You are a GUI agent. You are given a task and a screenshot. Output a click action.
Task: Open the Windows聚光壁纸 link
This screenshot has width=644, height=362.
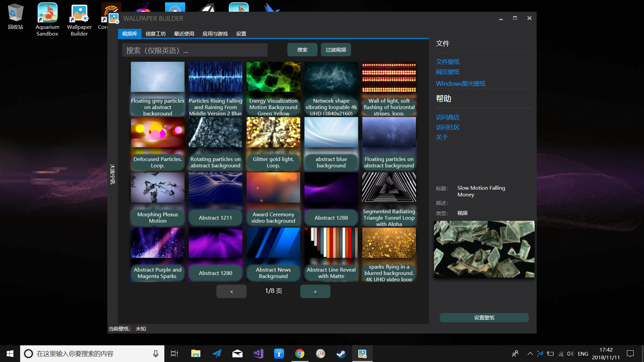[460, 83]
